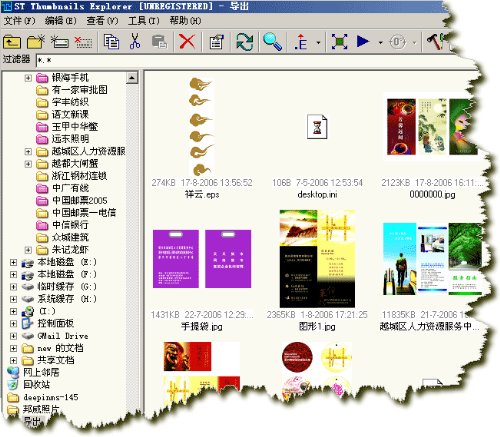Viewport: 500px width, 437px height.
Task: Open dropdown arrow beside rotate icon
Action: coord(414,43)
